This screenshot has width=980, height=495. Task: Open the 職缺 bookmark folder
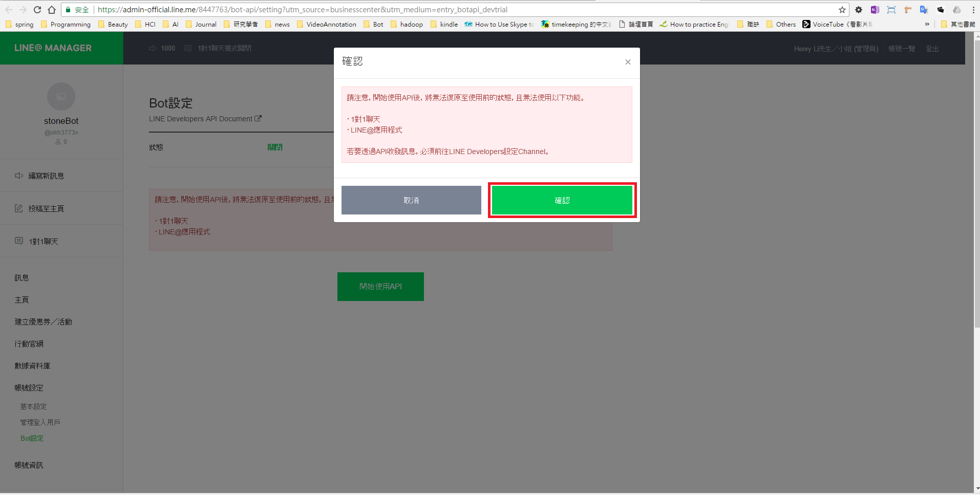pos(748,24)
